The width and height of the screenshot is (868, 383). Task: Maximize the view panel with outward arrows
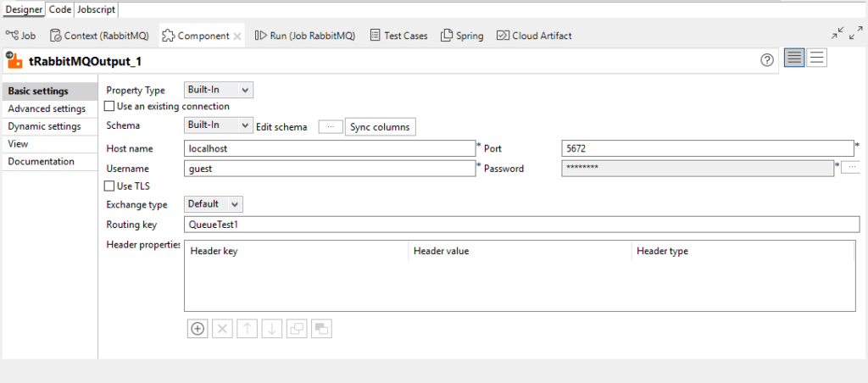pyautogui.click(x=855, y=34)
